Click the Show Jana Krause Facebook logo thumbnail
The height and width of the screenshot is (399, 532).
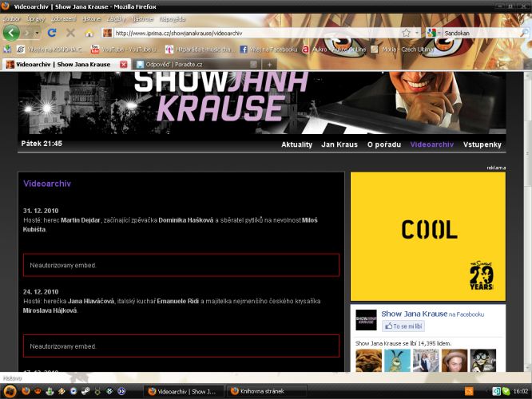pyautogui.click(x=366, y=320)
